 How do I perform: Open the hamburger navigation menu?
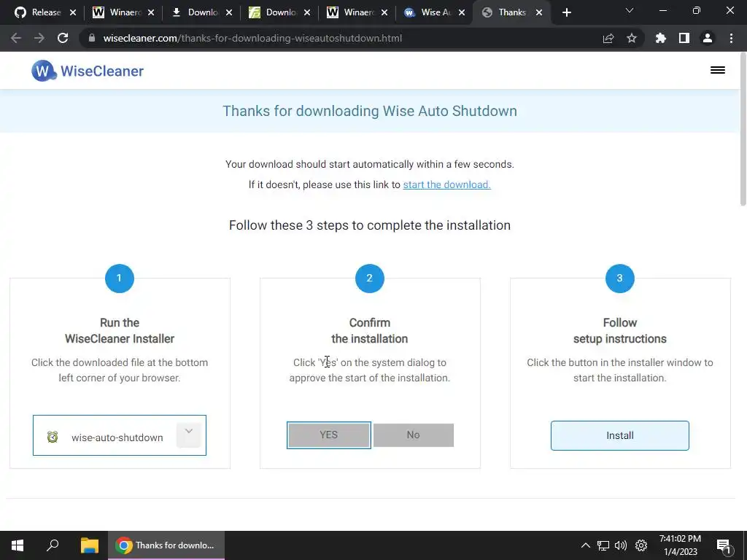pyautogui.click(x=718, y=70)
